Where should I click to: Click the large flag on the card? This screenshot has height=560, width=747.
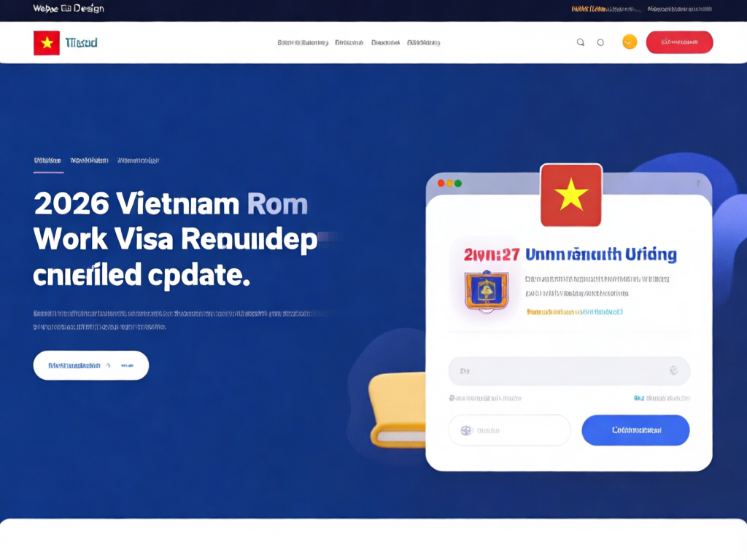[x=571, y=195]
